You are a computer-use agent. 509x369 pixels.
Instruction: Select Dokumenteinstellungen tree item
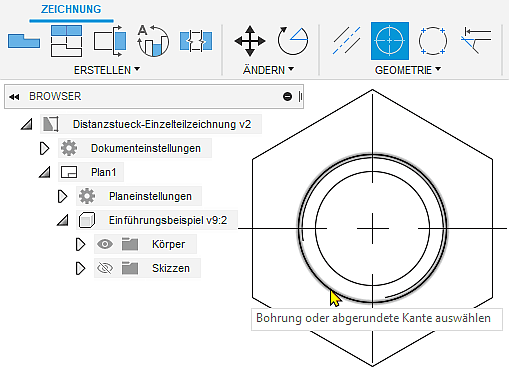(x=146, y=148)
